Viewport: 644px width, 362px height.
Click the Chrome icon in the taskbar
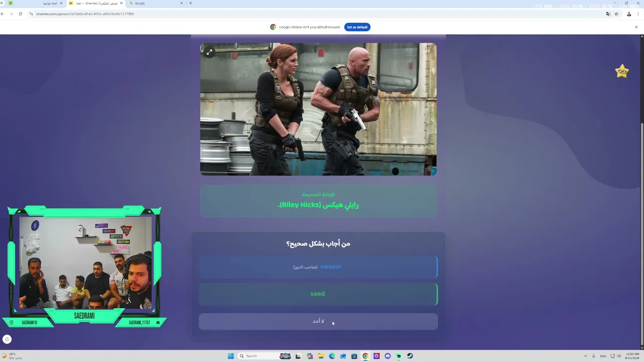[x=365, y=356]
